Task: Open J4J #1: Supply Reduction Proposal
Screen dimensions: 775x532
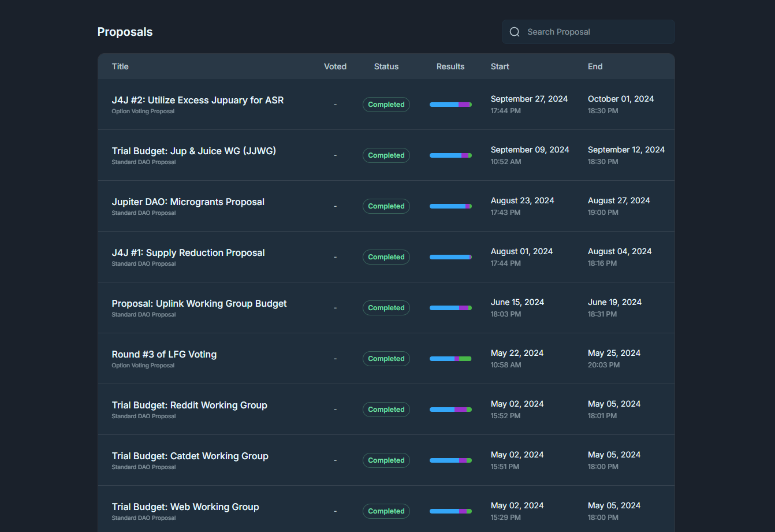Action: tap(188, 253)
